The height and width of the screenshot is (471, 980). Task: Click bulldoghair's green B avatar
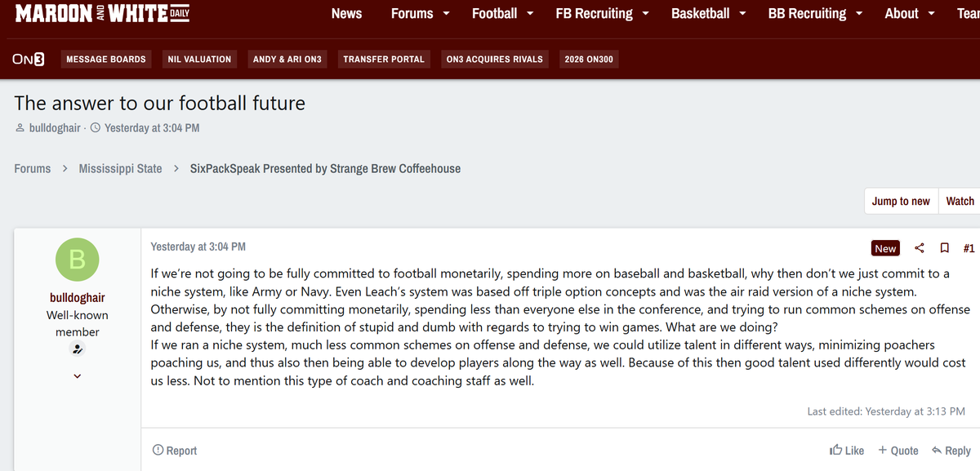[78, 260]
